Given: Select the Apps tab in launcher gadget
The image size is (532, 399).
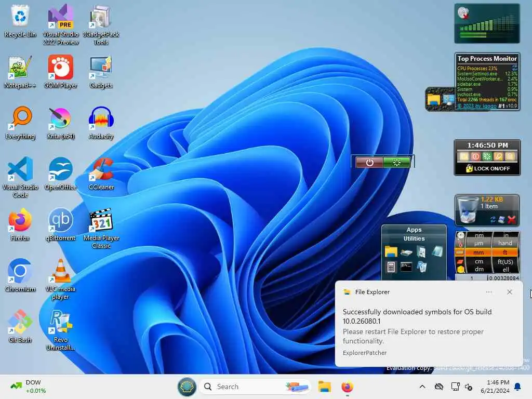Looking at the screenshot, I should [x=414, y=230].
